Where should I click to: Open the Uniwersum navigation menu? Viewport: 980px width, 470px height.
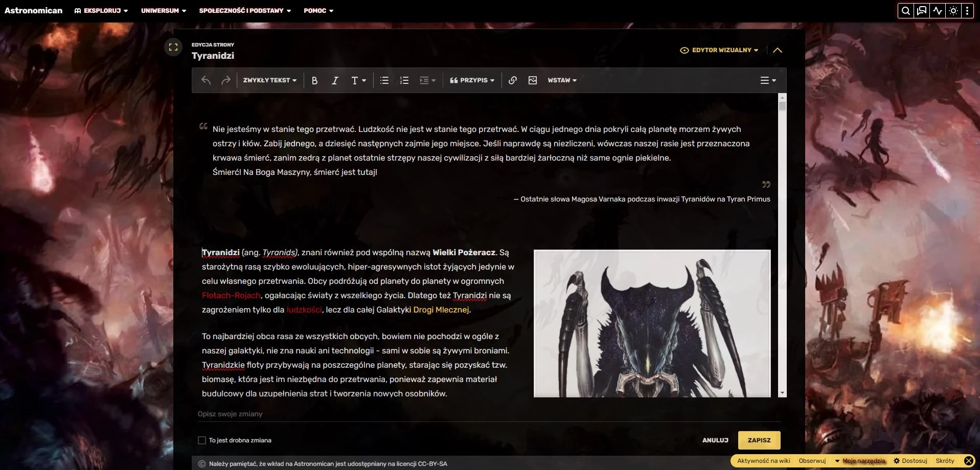[x=164, y=11]
